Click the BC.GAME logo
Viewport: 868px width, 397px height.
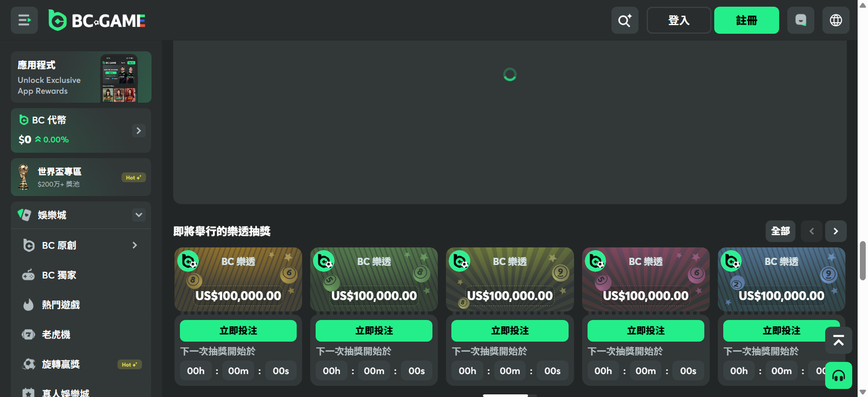pyautogui.click(x=97, y=21)
